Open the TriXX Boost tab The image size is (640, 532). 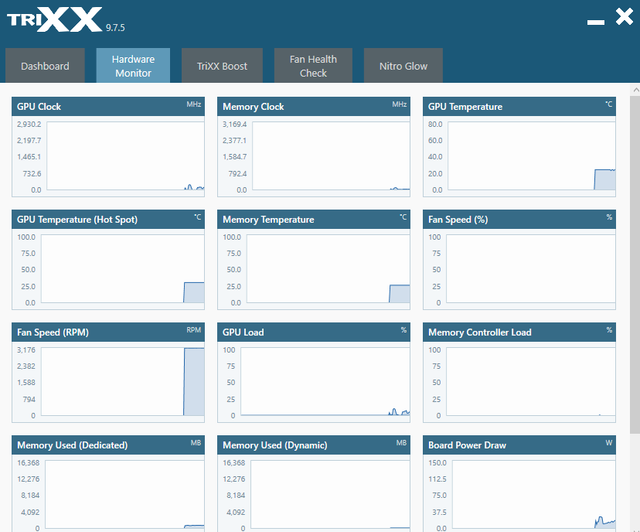222,66
